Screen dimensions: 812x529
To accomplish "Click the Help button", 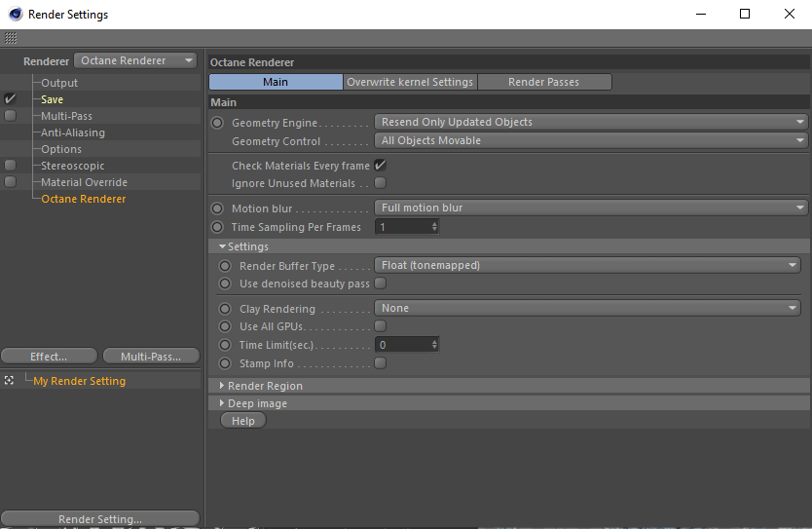I will [242, 421].
